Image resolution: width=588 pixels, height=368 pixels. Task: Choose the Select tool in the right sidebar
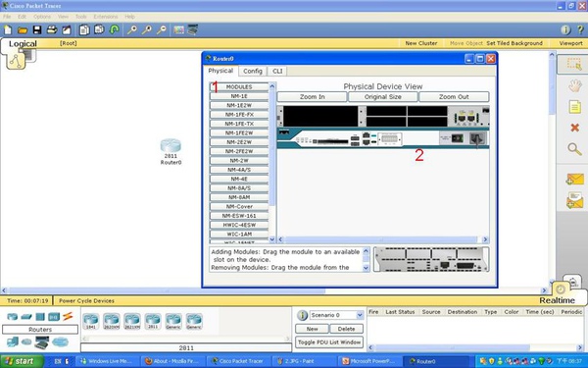point(574,64)
